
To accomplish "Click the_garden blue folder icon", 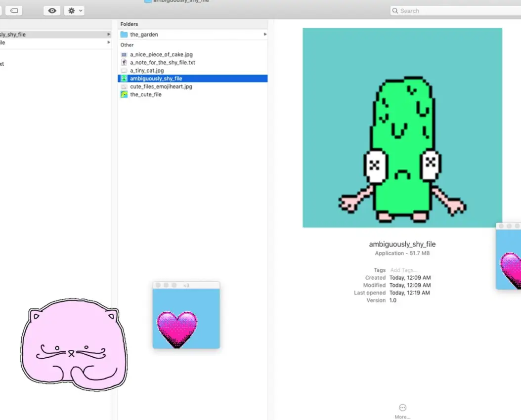I will point(125,34).
